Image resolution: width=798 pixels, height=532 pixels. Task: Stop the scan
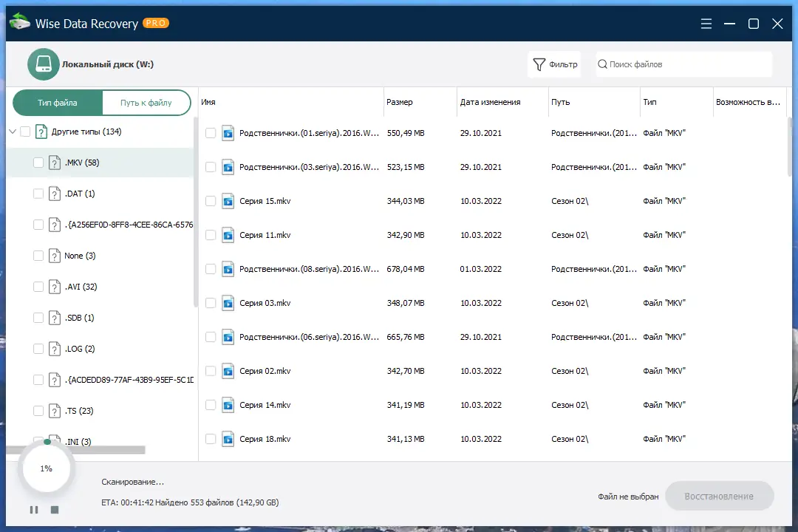point(55,510)
